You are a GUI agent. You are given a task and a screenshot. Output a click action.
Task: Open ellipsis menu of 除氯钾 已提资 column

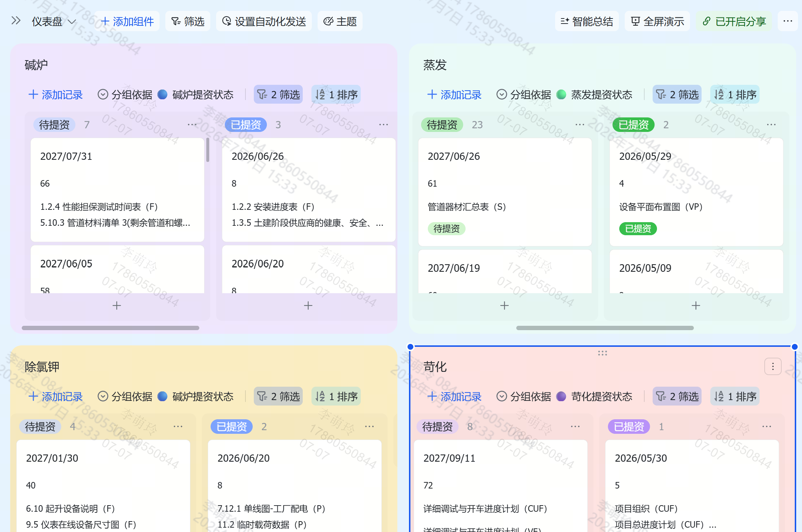click(369, 427)
